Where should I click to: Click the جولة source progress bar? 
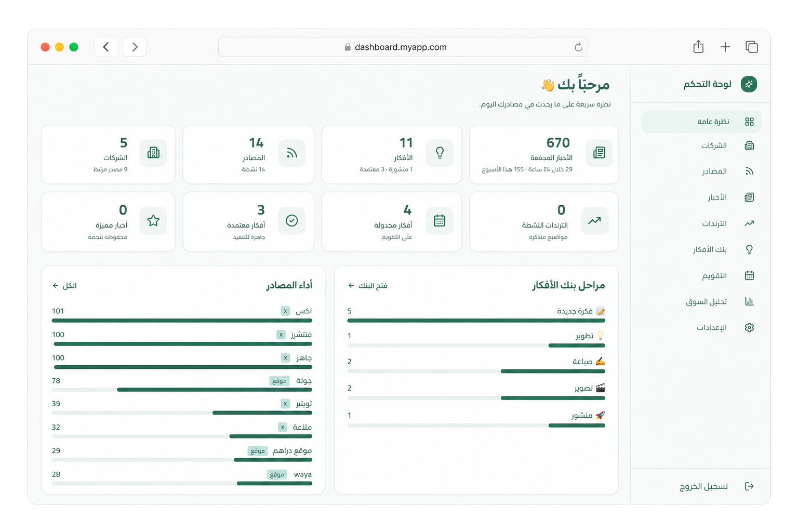(x=182, y=390)
